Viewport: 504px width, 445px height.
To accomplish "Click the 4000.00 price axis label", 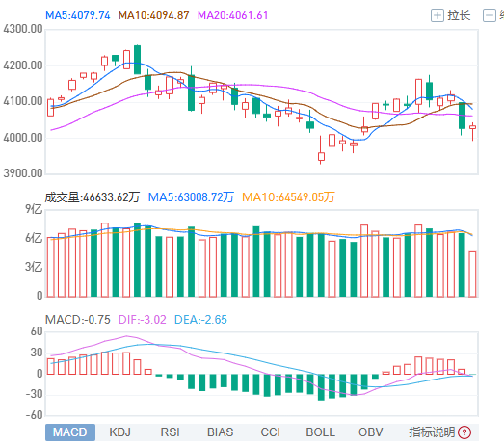I will click(23, 138).
